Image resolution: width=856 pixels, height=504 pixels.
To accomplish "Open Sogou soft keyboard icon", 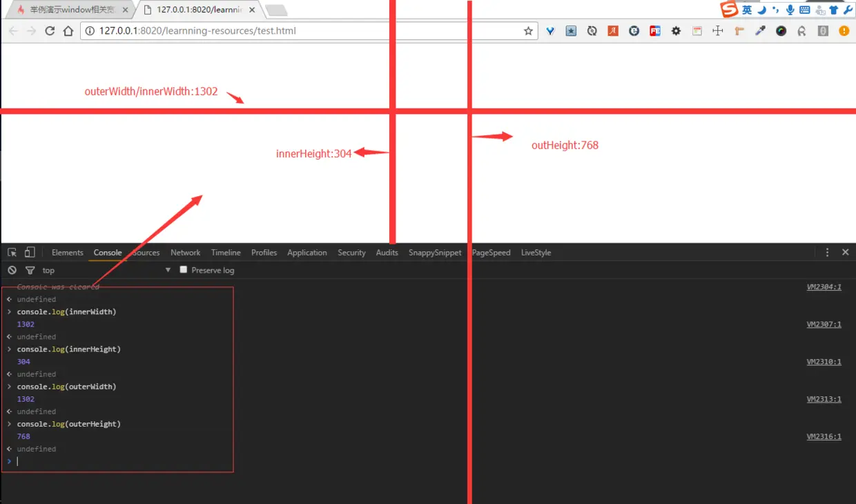I will coord(805,10).
